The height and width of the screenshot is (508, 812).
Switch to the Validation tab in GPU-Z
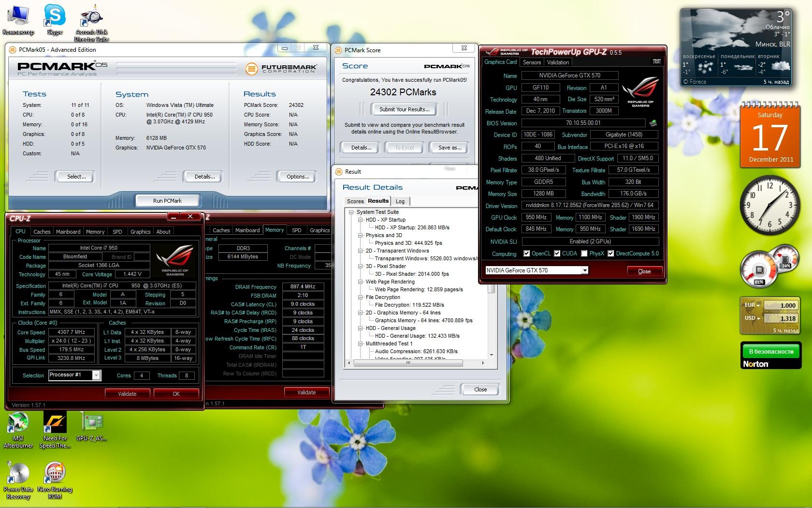click(558, 62)
